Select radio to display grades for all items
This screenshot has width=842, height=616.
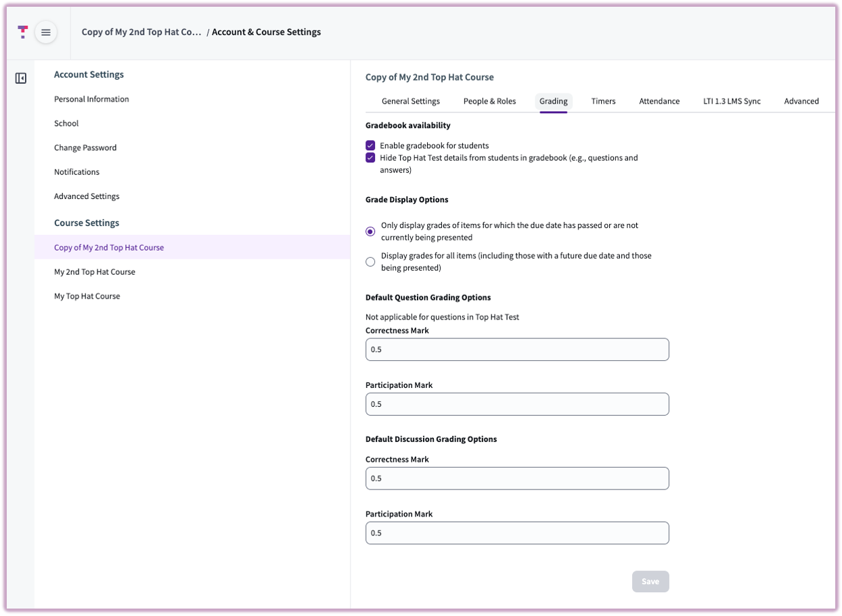click(370, 261)
